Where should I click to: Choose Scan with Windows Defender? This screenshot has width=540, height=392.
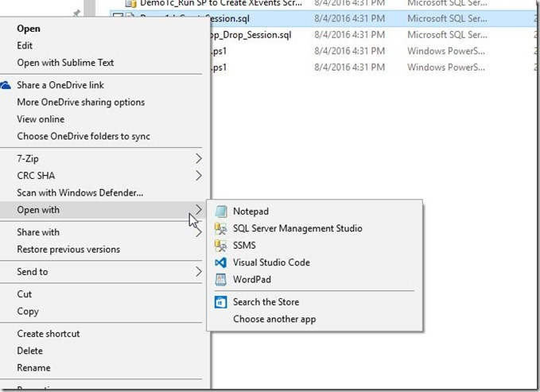click(x=80, y=192)
